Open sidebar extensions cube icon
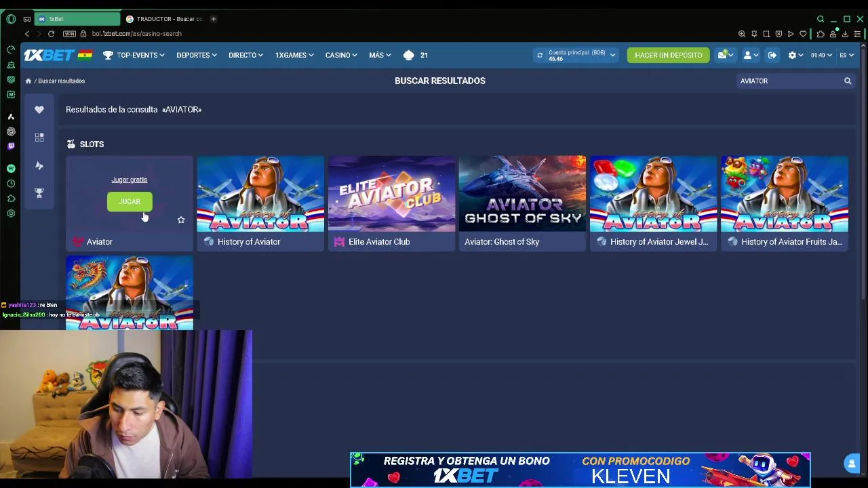Viewport: 868px width, 488px height. click(x=11, y=199)
